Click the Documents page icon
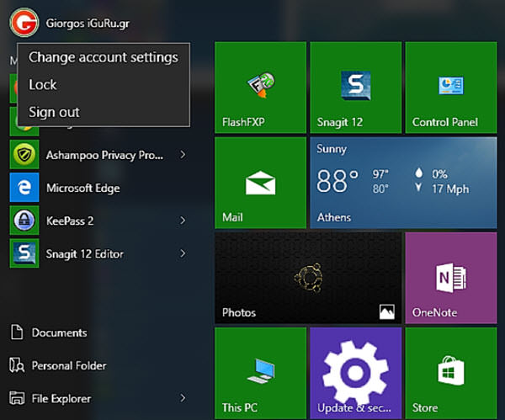This screenshot has width=505, height=420. pos(17,332)
